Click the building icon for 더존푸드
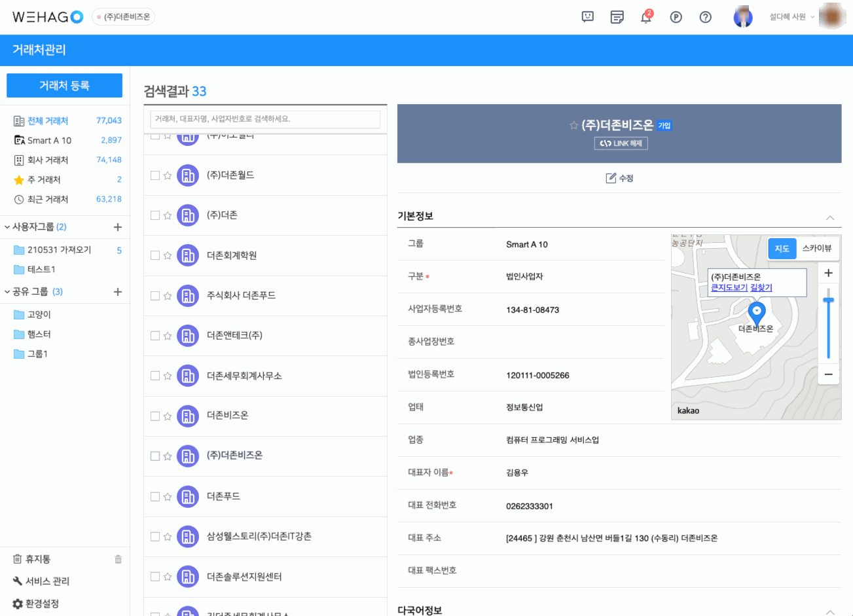 (x=188, y=497)
